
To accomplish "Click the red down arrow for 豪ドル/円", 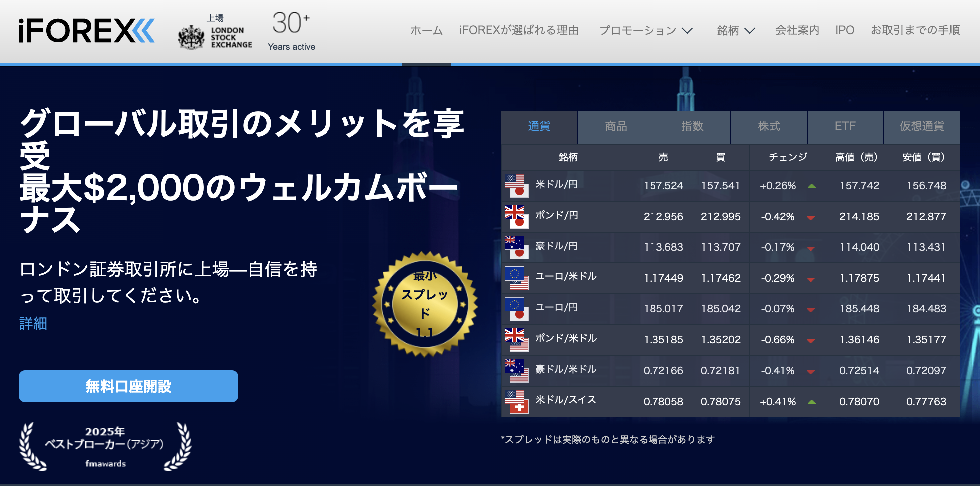I will [811, 248].
